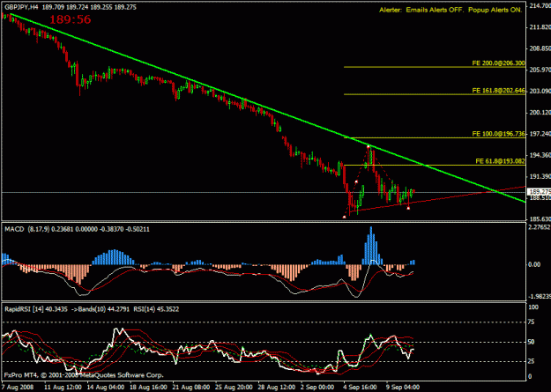Select the FE 61.8@193.082 Fibonacci level
Screen dimensions: 551x392
[500, 161]
